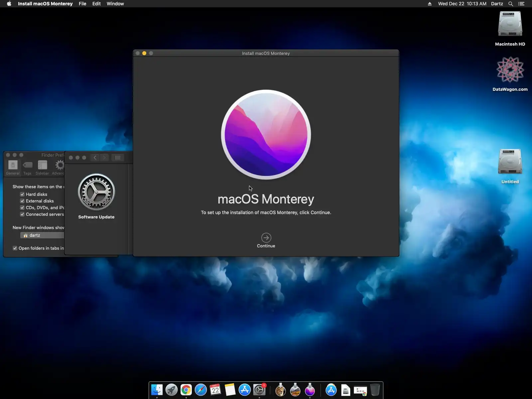This screenshot has height=399, width=532.
Task: Switch to the Advanced tab in Finder Preferences
Action: tap(58, 168)
